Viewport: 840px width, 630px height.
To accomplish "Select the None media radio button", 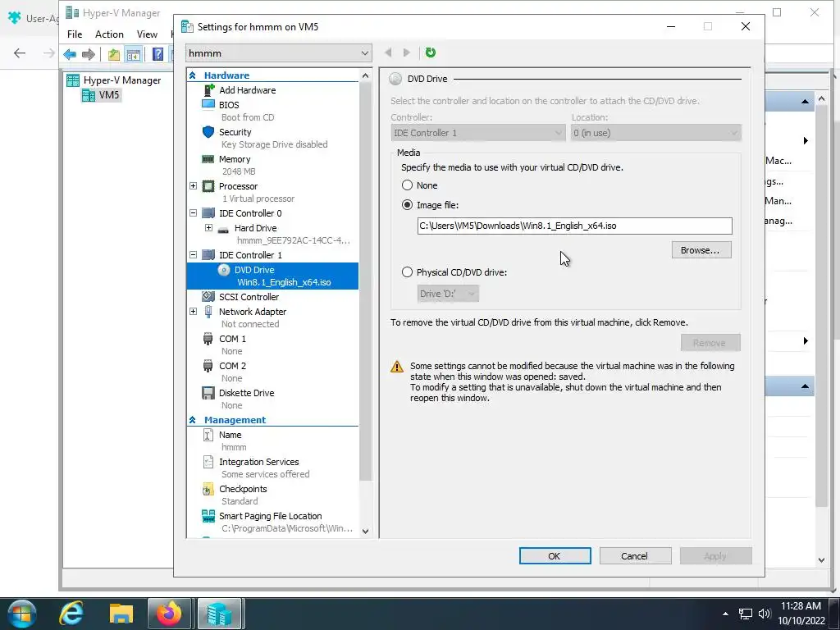I will coord(407,185).
